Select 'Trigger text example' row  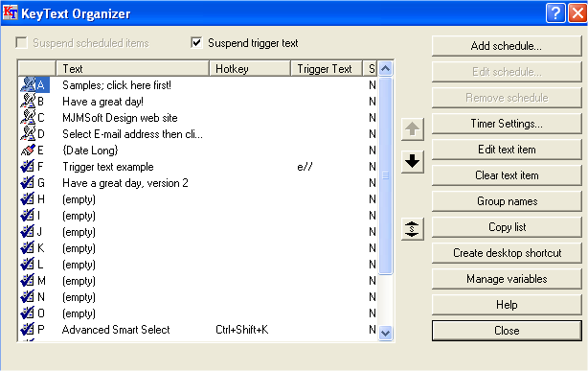(x=108, y=167)
